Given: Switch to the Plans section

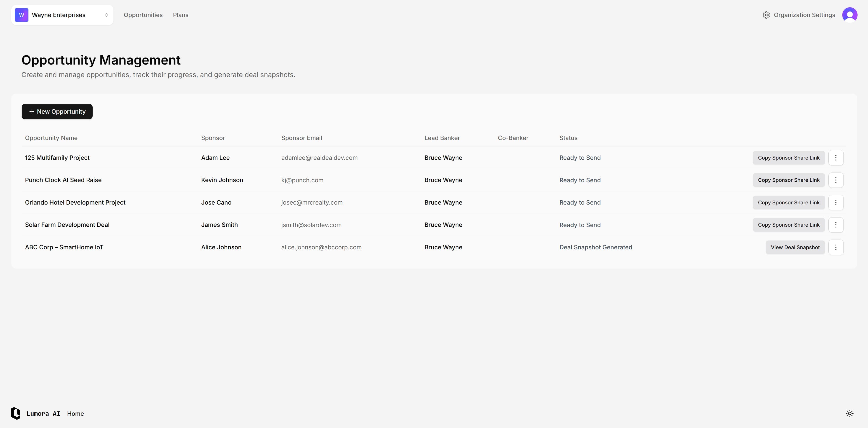Looking at the screenshot, I should pos(181,15).
